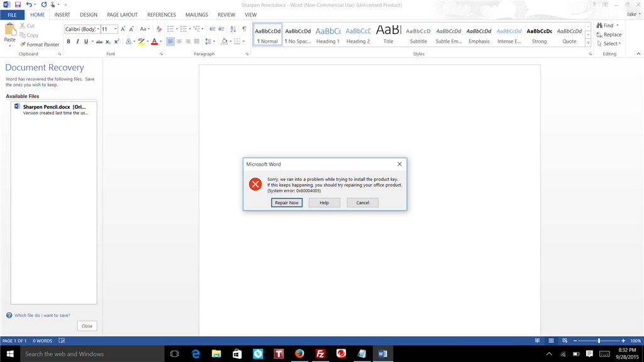Click Repair Now in the error dialog
The image size is (644, 362).
pyautogui.click(x=287, y=203)
